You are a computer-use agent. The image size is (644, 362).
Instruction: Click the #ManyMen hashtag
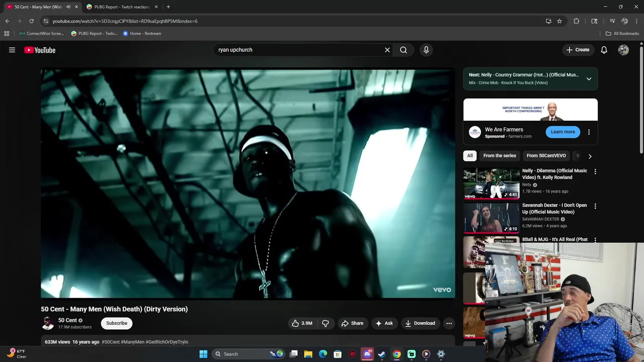[x=132, y=342]
